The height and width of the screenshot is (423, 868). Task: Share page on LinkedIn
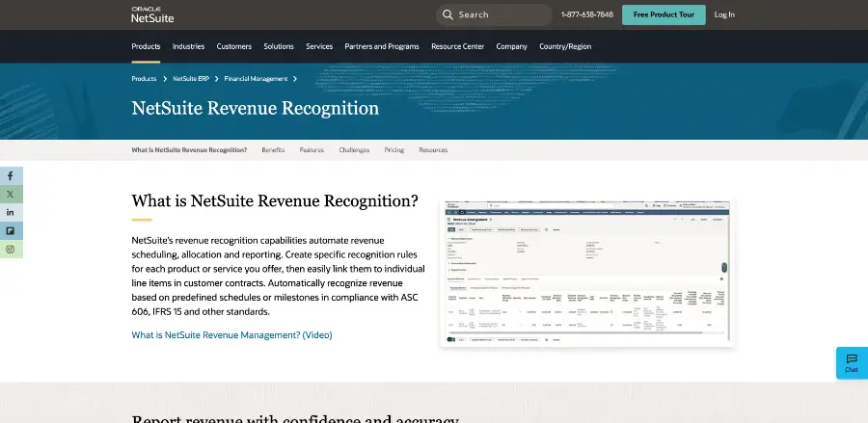[x=11, y=212]
